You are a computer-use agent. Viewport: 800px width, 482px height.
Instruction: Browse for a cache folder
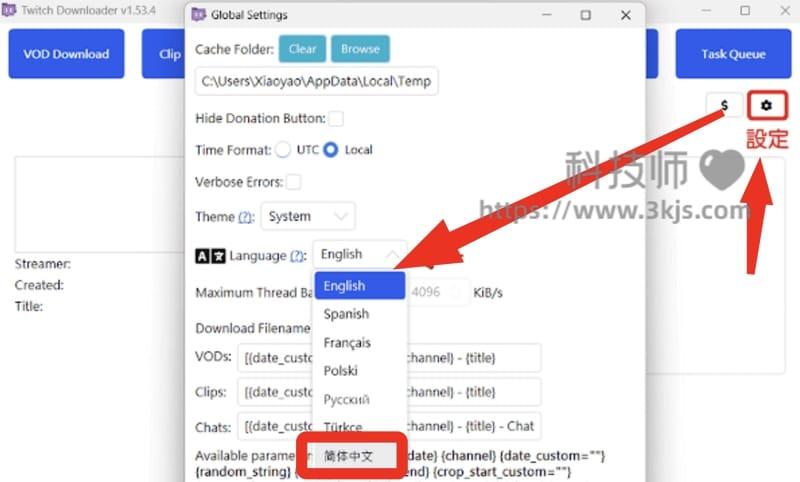click(x=360, y=49)
